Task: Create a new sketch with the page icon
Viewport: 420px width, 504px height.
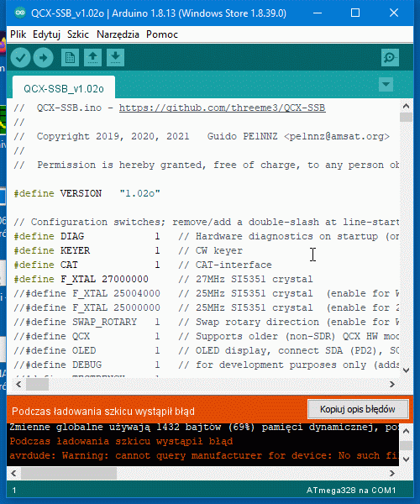Action: point(70,57)
